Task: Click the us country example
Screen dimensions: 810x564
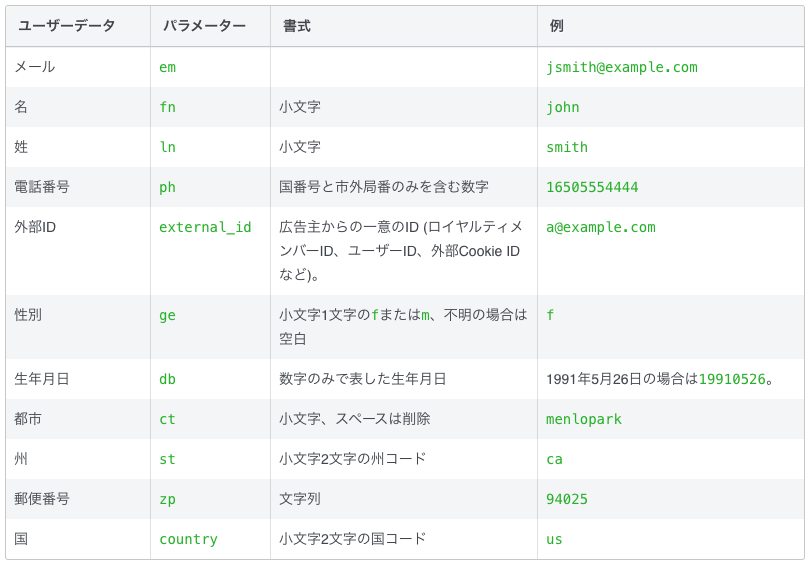Action: (x=554, y=539)
